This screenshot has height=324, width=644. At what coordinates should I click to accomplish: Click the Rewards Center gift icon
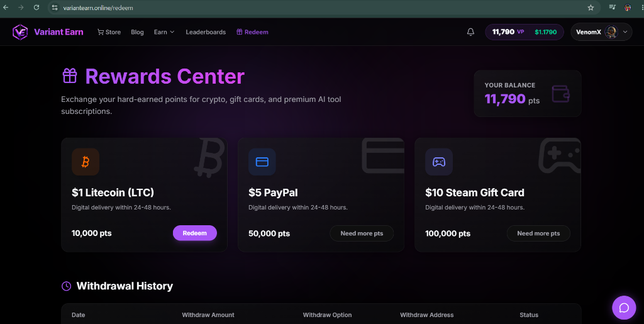click(x=70, y=76)
